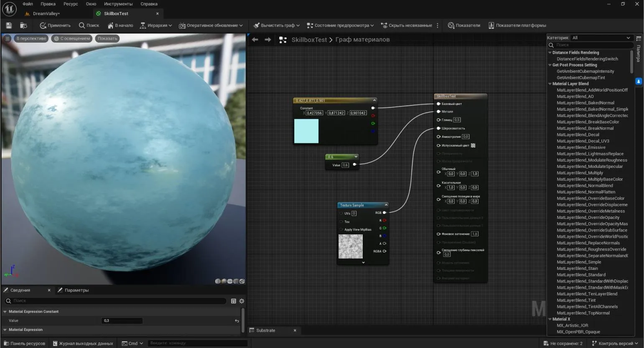Click the Value input field showing 0,3
644x348 pixels.
click(x=122, y=321)
